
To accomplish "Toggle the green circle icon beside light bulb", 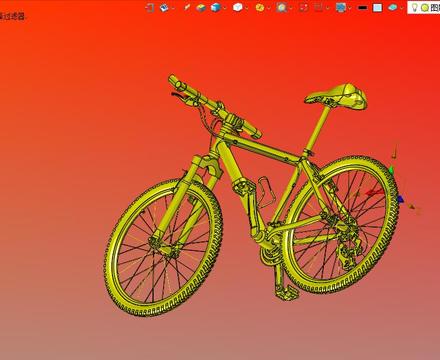I will [x=424, y=8].
